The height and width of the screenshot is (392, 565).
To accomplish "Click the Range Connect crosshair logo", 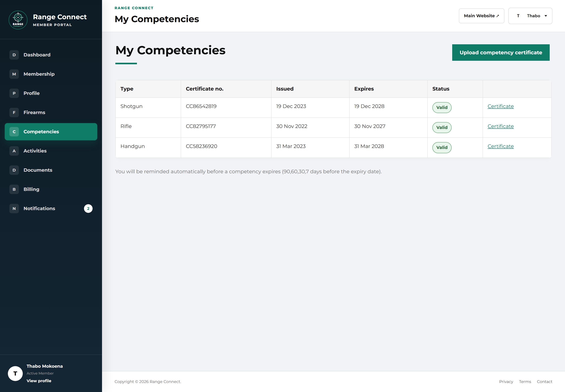I will 18,20.
